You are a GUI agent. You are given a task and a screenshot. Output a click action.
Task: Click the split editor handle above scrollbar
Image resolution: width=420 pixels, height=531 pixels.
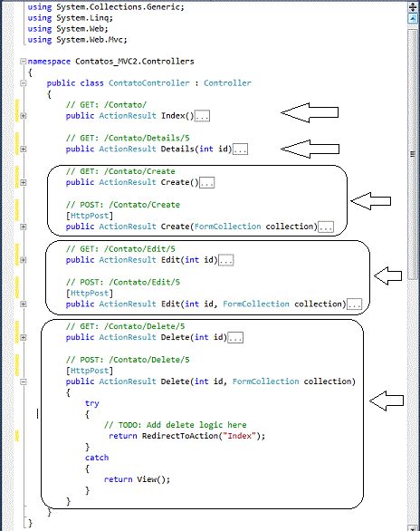[x=413, y=6]
